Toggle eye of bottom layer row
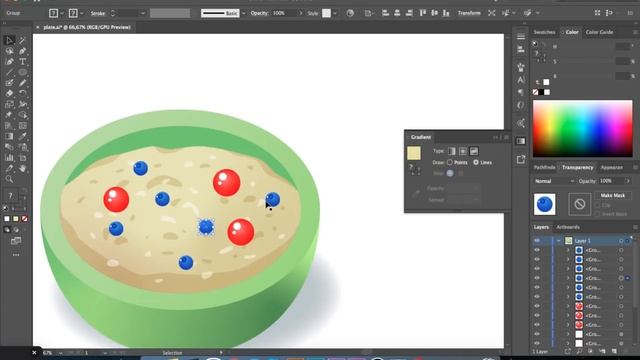 coord(537,343)
